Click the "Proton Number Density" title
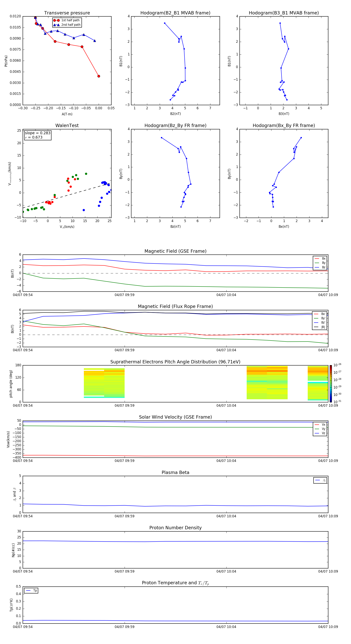The height and width of the screenshot is (644, 351). (x=175, y=528)
